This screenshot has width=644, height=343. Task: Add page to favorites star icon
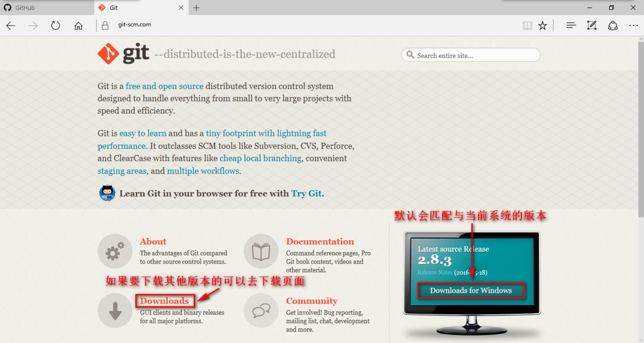[x=543, y=25]
